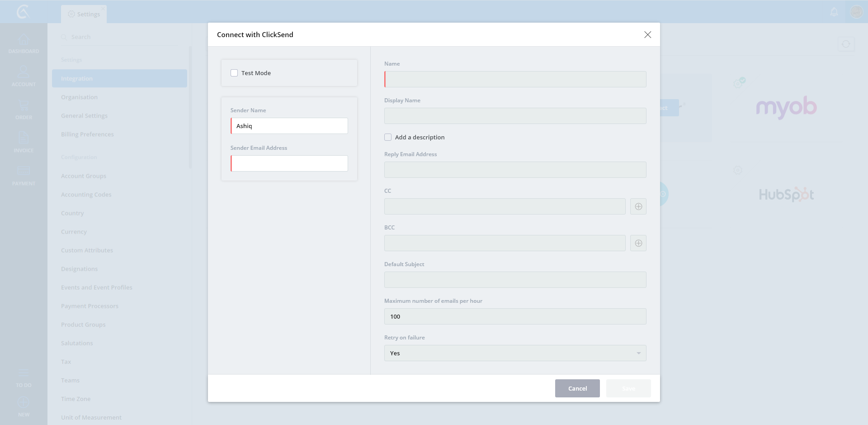The width and height of the screenshot is (868, 425).
Task: Open the Settings tab
Action: point(84,14)
